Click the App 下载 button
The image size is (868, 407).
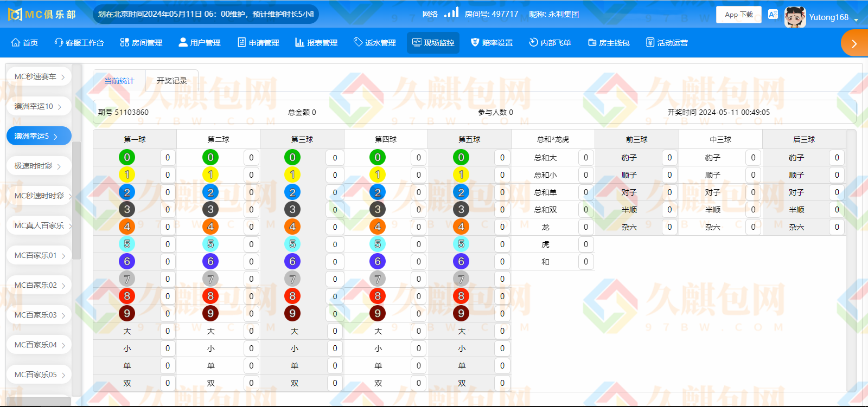[x=738, y=15]
